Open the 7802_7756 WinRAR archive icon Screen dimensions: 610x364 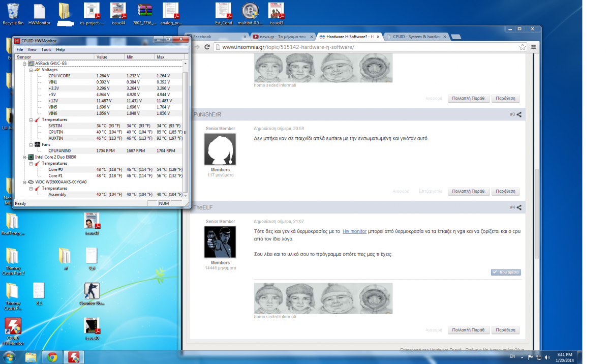click(x=145, y=14)
